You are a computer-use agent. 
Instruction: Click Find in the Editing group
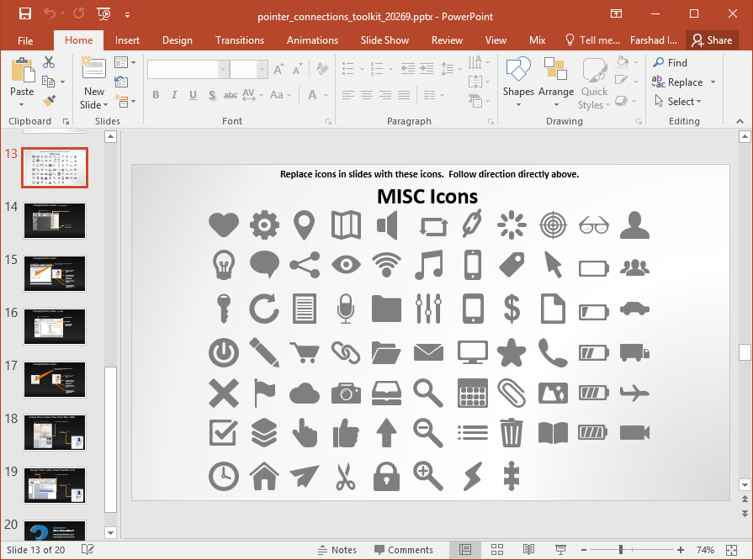click(x=670, y=63)
